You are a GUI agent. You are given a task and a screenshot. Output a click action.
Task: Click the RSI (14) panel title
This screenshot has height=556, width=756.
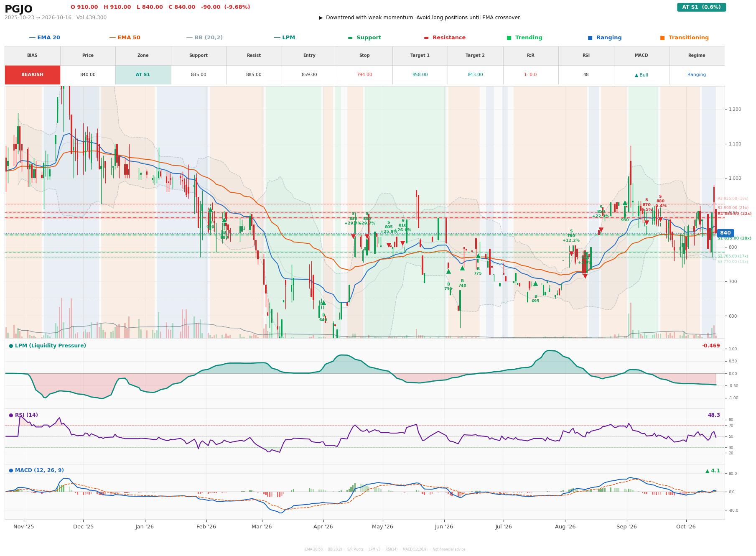point(23,415)
